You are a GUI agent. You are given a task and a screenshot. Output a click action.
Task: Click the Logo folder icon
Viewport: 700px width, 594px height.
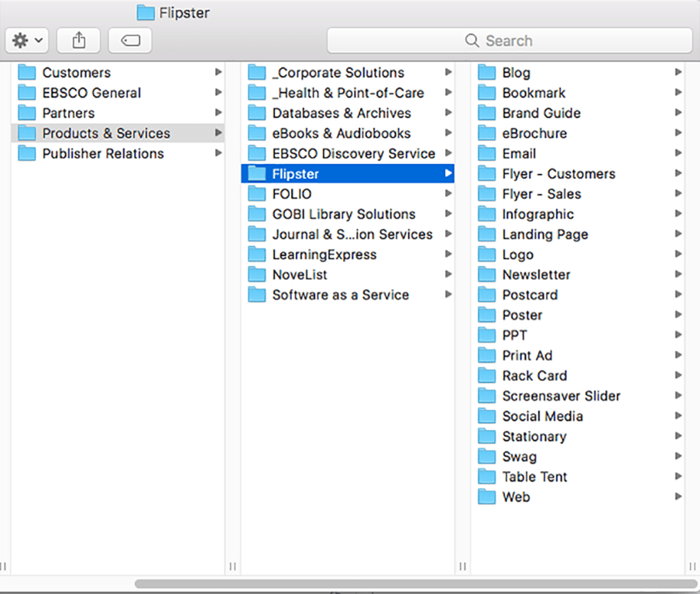[487, 255]
